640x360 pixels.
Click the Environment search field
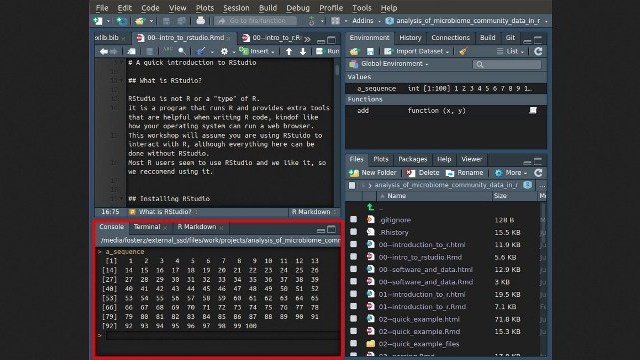coord(507,64)
